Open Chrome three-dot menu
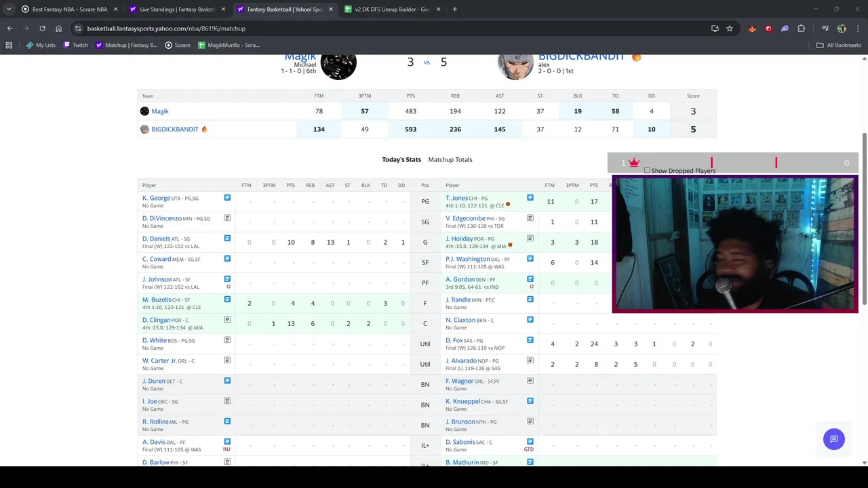The image size is (868, 488). click(x=858, y=28)
